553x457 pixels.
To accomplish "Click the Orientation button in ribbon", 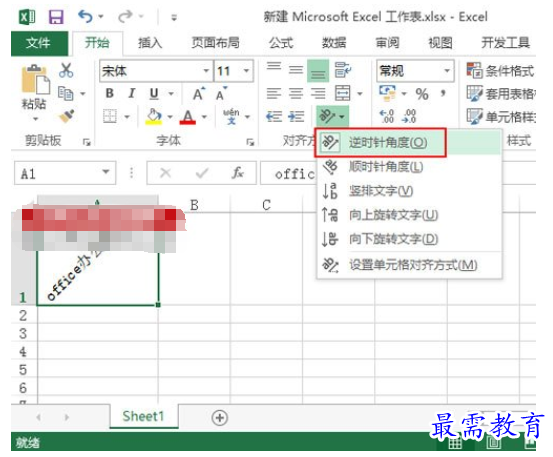I will click(332, 116).
